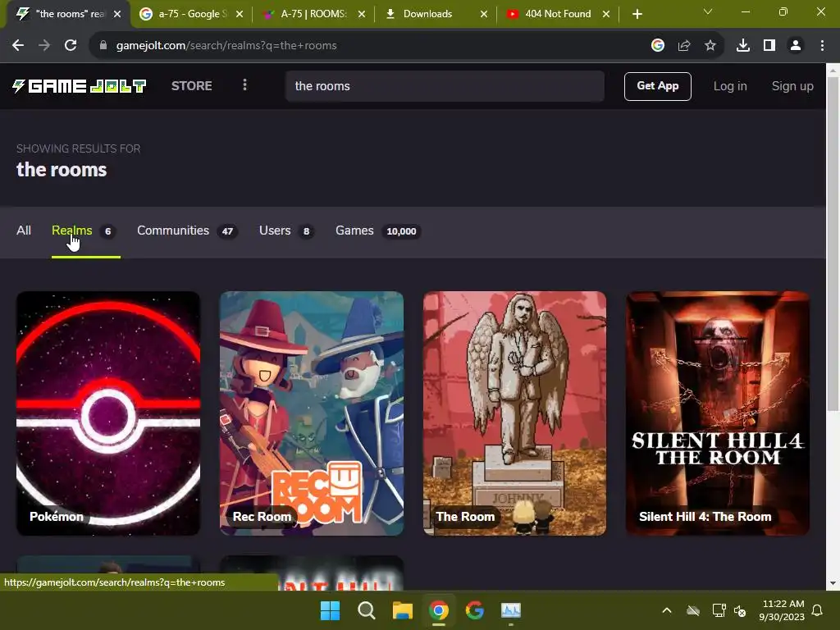Open the Rec Room realm card
Screen dimensions: 840x630
pyautogui.click(x=311, y=413)
